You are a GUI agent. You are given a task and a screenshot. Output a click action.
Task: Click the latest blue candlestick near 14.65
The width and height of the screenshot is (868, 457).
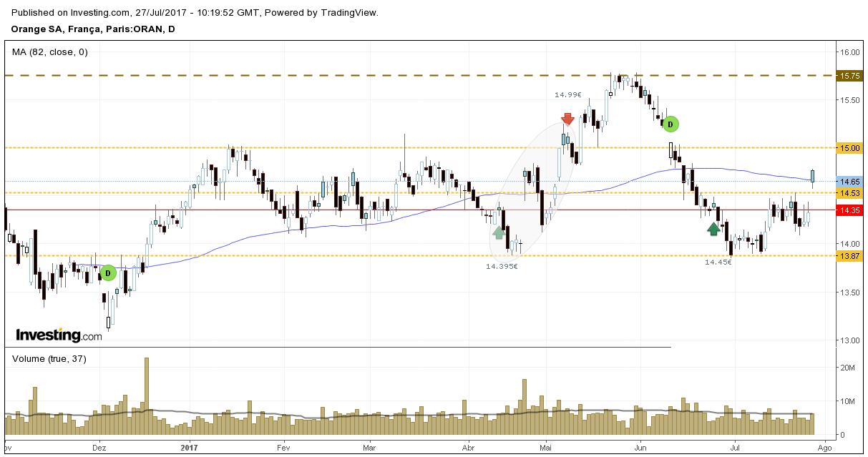pyautogui.click(x=813, y=177)
